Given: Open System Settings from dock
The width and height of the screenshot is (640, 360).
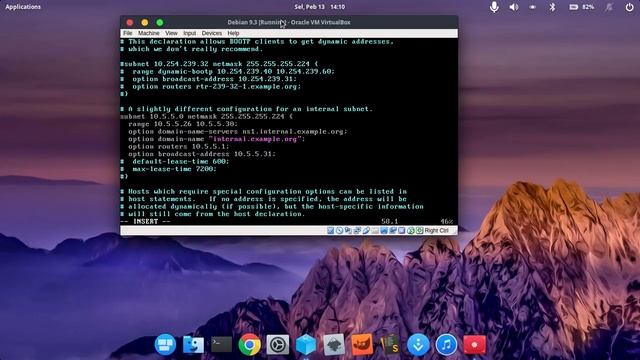Looking at the screenshot, I should point(278,344).
